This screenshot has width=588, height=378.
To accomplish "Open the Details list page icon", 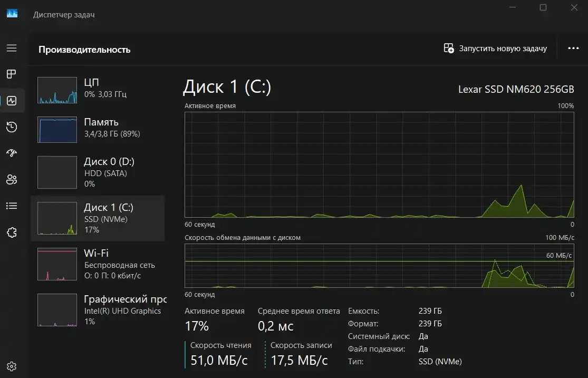I will [12, 206].
